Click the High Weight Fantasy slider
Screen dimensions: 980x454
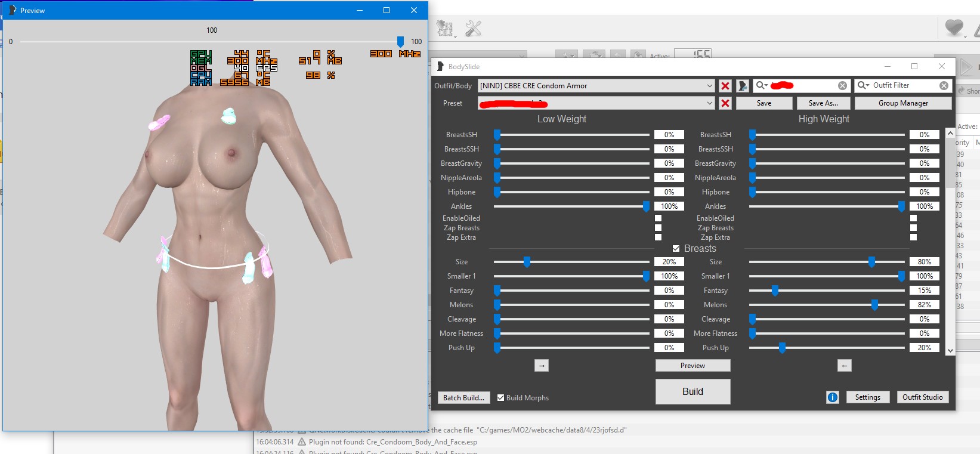pyautogui.click(x=827, y=291)
